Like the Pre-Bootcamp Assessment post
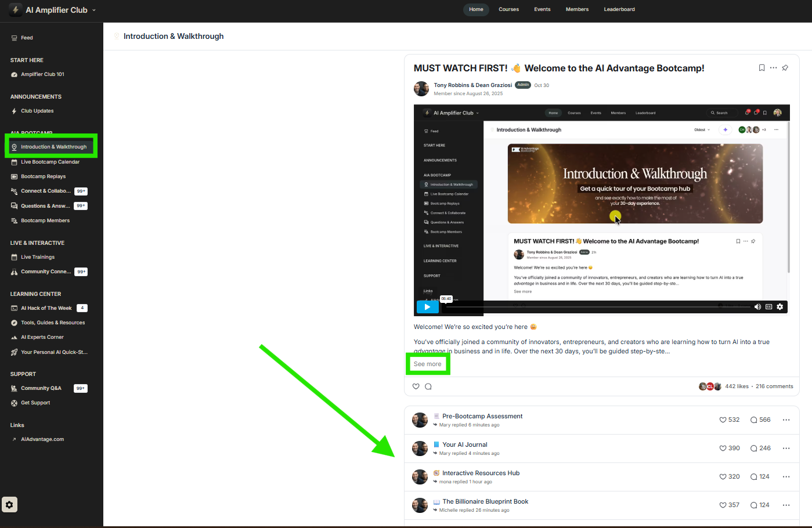This screenshot has width=812, height=528. [x=730, y=419]
